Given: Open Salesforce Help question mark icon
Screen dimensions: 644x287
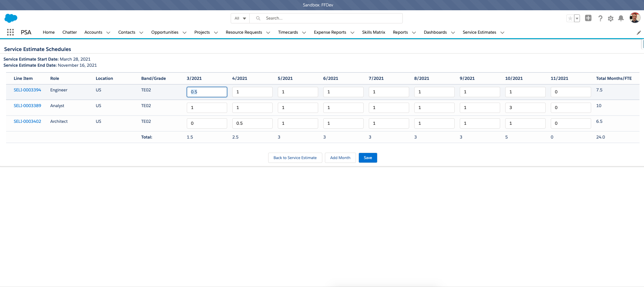Looking at the screenshot, I should coord(600,19).
